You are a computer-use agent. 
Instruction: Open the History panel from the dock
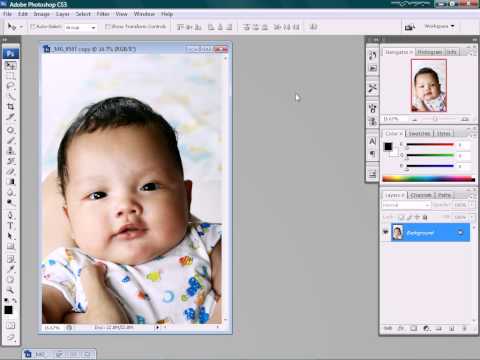(x=372, y=55)
